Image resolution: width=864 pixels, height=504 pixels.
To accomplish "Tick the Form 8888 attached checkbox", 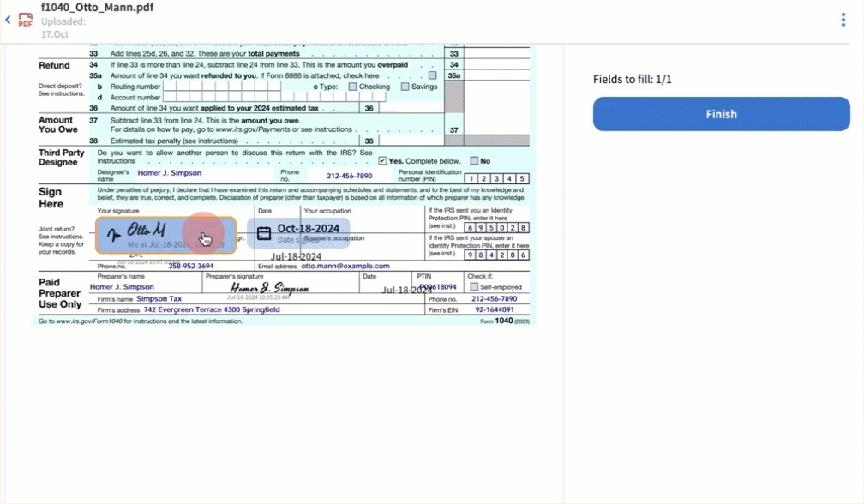I will point(433,75).
